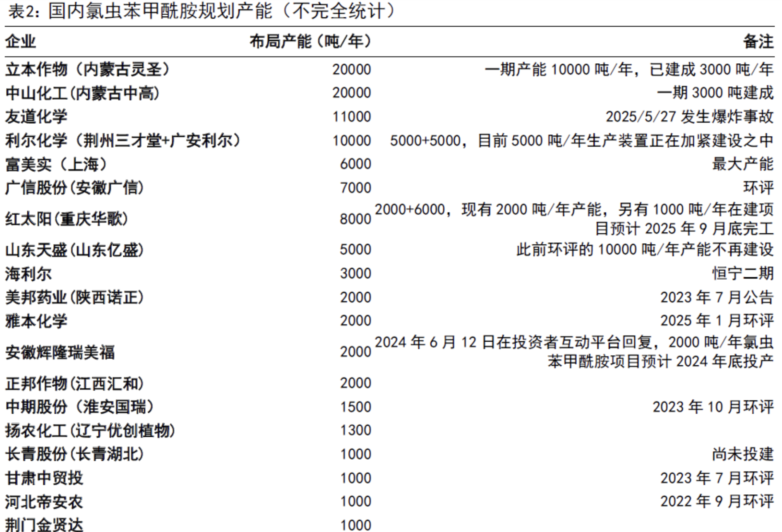
Task: Click the note 此前环评的 10000 吨/年产能不再建设
Action: (645, 249)
